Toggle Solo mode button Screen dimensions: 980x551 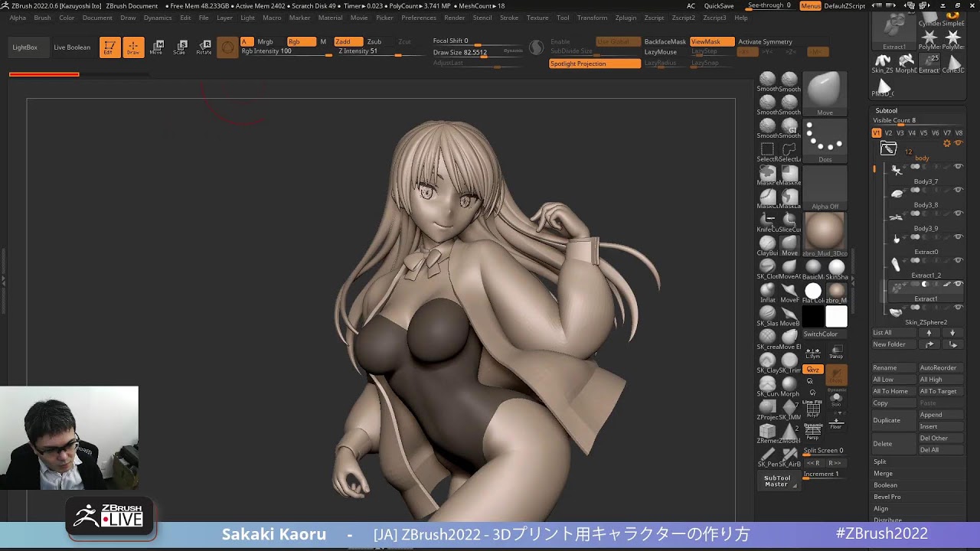pos(836,399)
